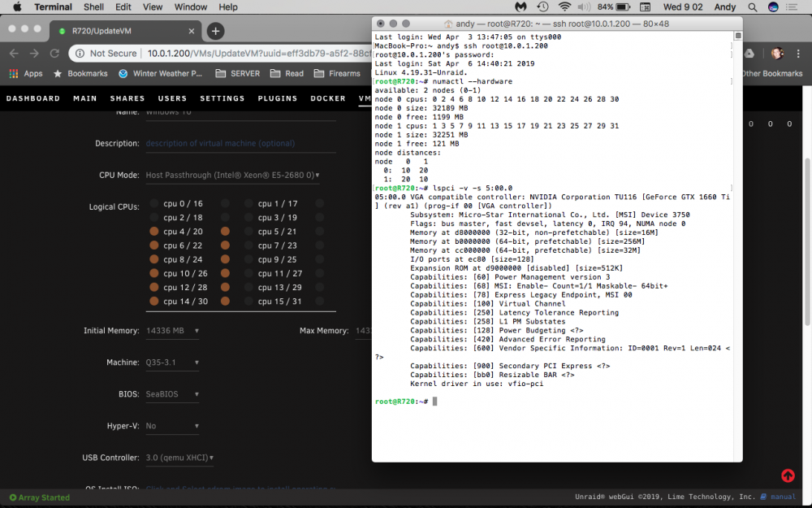Click the browser reload icon
Screen dimensions: 812x508
[x=54, y=54]
